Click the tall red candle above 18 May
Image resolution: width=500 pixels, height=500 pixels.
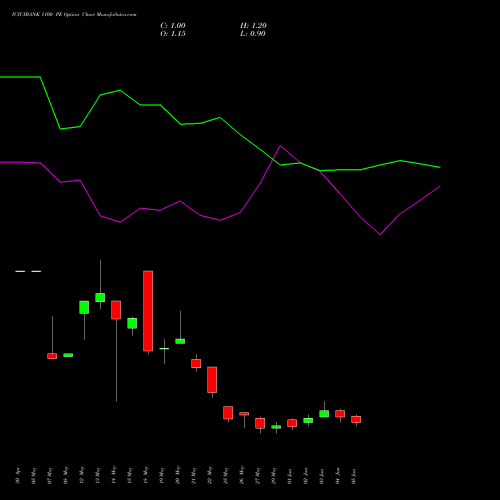[x=148, y=311]
